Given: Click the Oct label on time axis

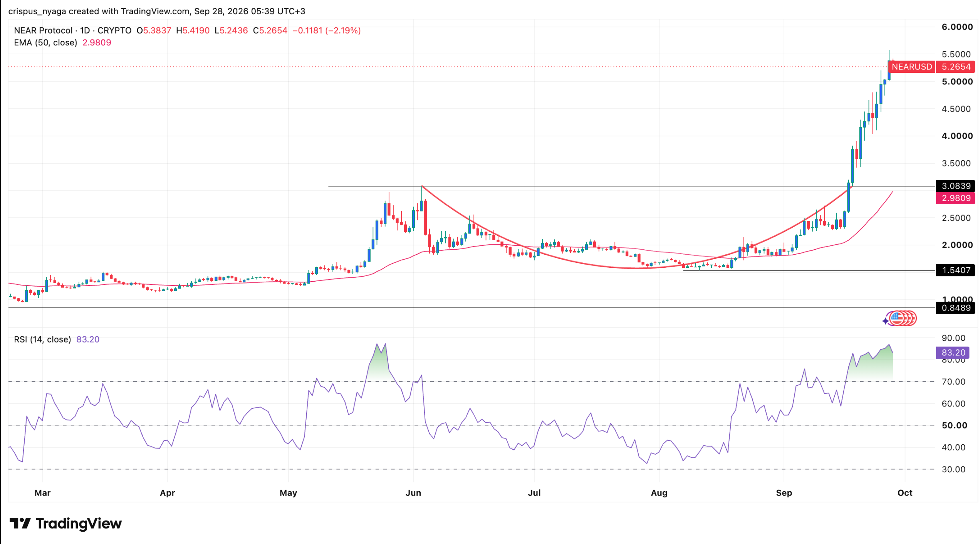Looking at the screenshot, I should [x=906, y=493].
